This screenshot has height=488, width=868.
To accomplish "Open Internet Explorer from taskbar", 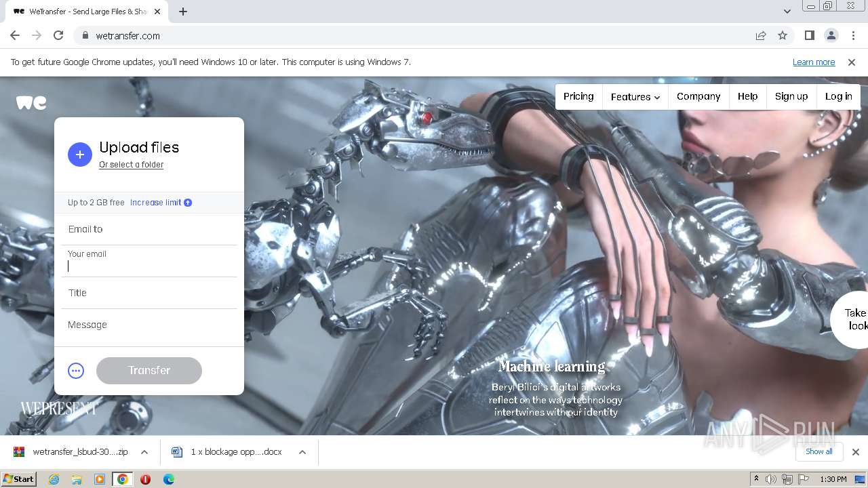I will click(x=54, y=479).
